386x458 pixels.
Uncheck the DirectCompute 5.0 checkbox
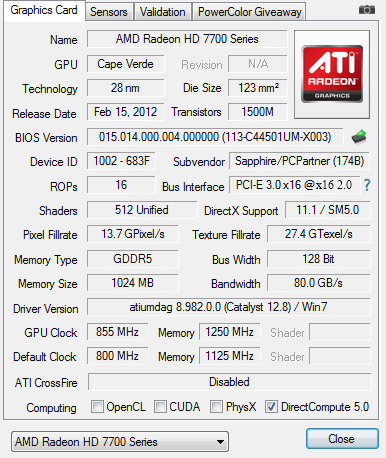pos(271,407)
